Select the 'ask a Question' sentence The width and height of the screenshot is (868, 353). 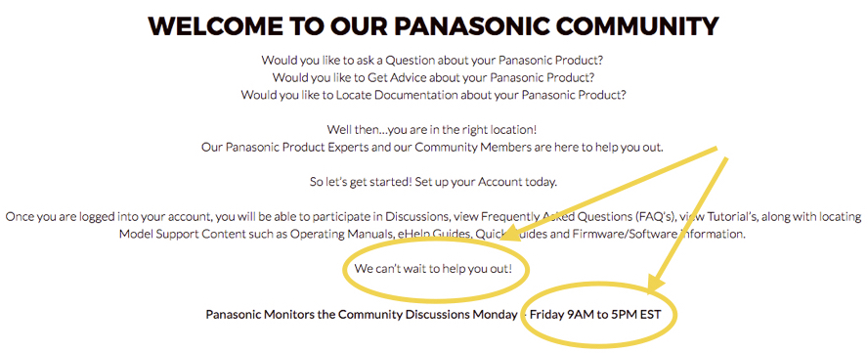point(433,60)
